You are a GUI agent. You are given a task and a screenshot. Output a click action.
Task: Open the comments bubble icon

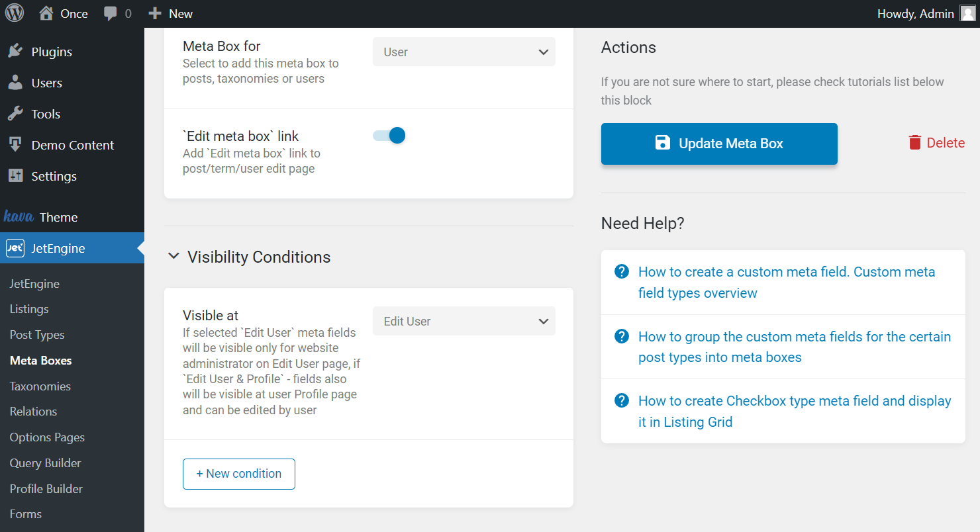click(x=111, y=14)
